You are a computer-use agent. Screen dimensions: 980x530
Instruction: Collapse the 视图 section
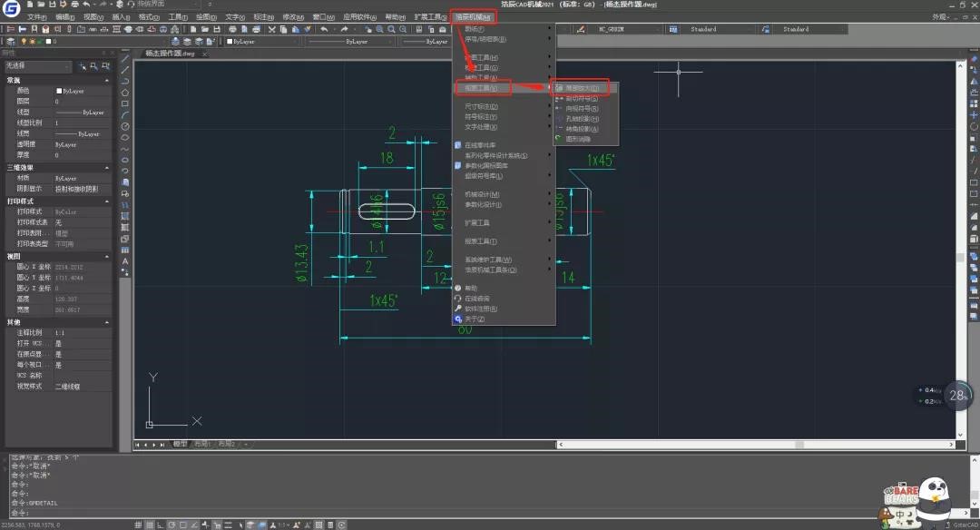pyautogui.click(x=107, y=256)
